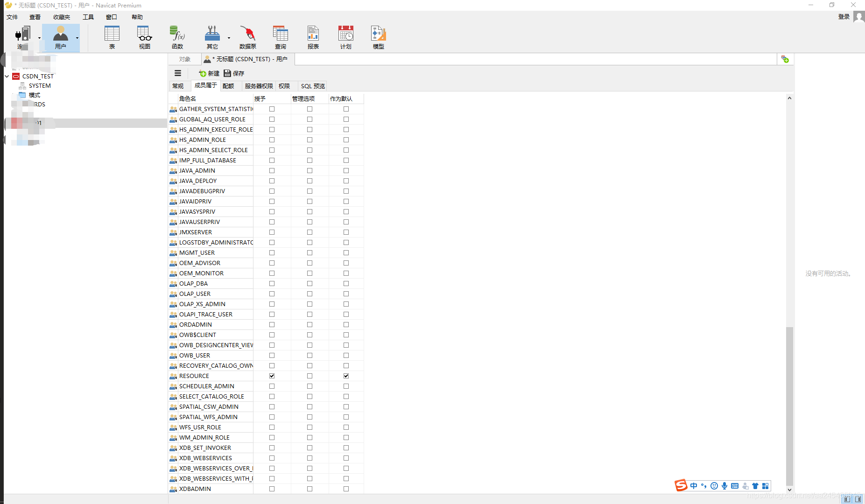This screenshot has height=504, width=865.
Task: Check the Granted checkbox for JAVA_ADMIN
Action: click(272, 171)
